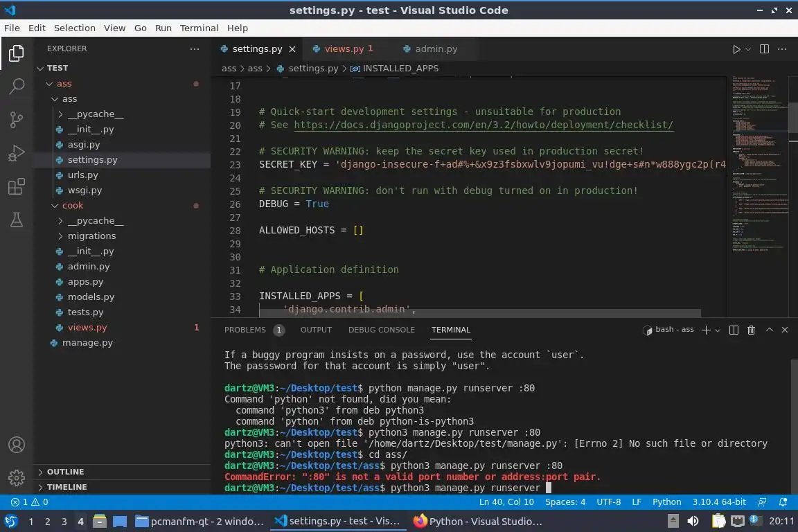Open Source Control view

point(17,120)
